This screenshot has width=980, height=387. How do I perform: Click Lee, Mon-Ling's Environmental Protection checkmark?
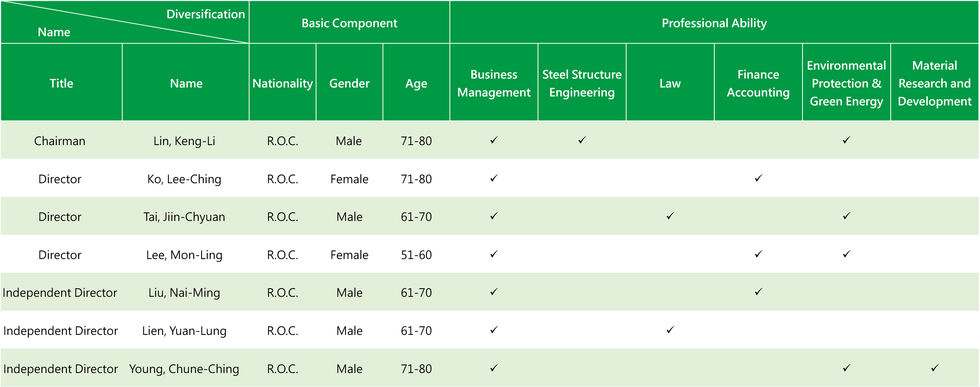point(846,254)
